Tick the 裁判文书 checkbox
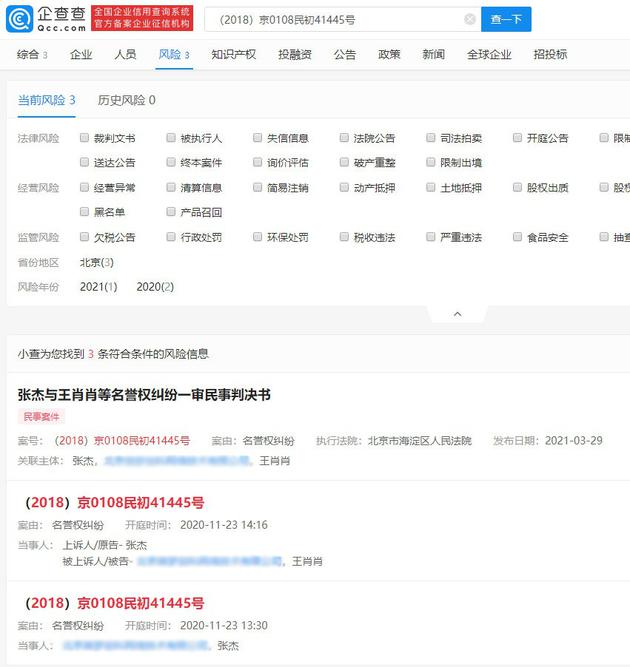 85,138
